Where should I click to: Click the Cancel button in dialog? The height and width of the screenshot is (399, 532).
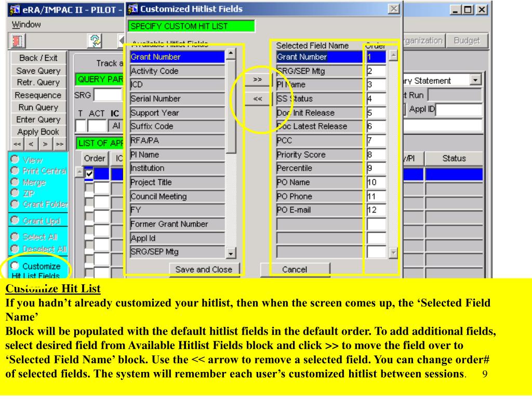coord(295,270)
